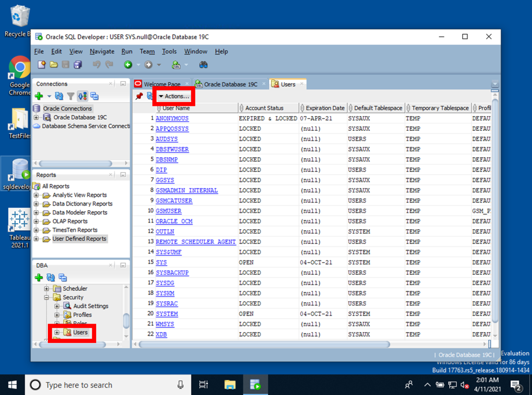Open the ANONYMOUS user link
Screen dimensions: 532x395
(172, 119)
